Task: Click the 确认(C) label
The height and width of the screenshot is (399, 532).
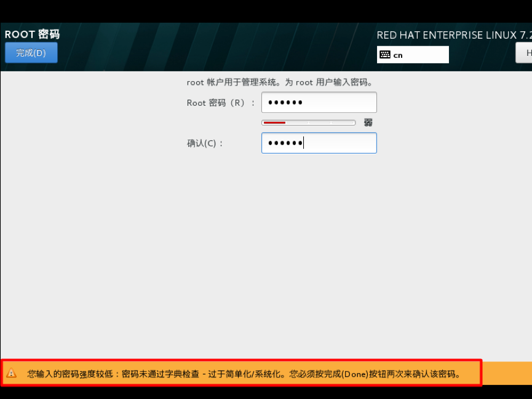Action: point(205,143)
